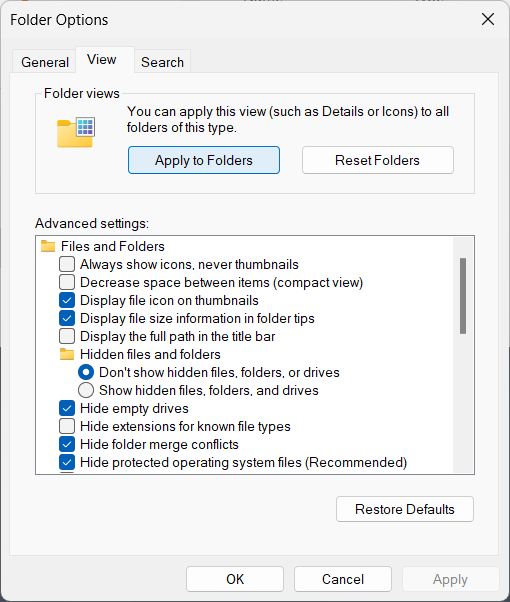Enable Display the full path in title bar

pyautogui.click(x=67, y=336)
